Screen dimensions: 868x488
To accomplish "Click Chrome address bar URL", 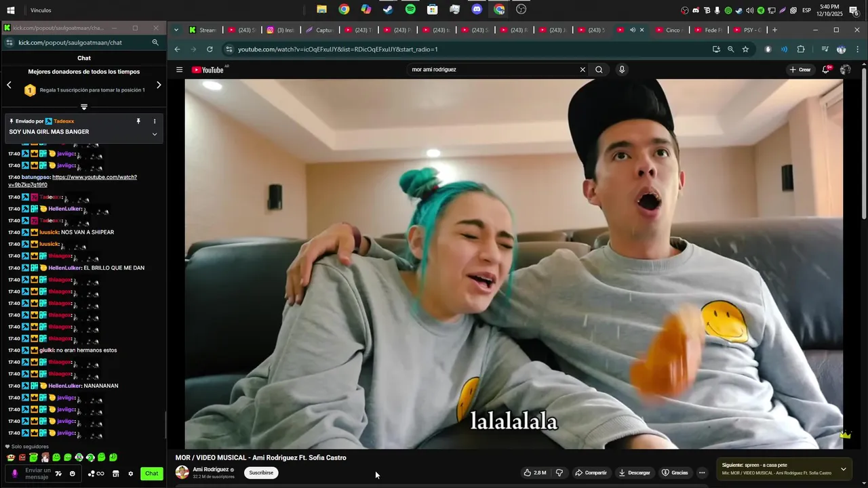I will 338,49.
